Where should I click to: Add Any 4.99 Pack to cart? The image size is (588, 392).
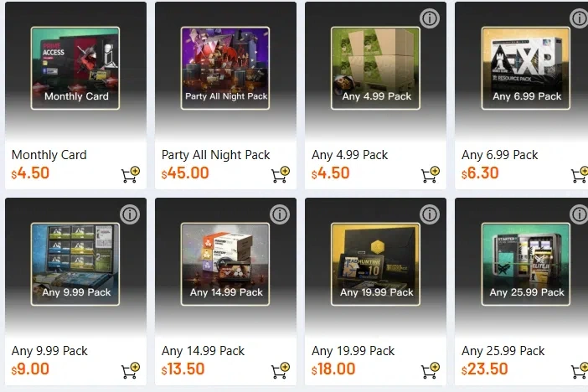tap(431, 175)
